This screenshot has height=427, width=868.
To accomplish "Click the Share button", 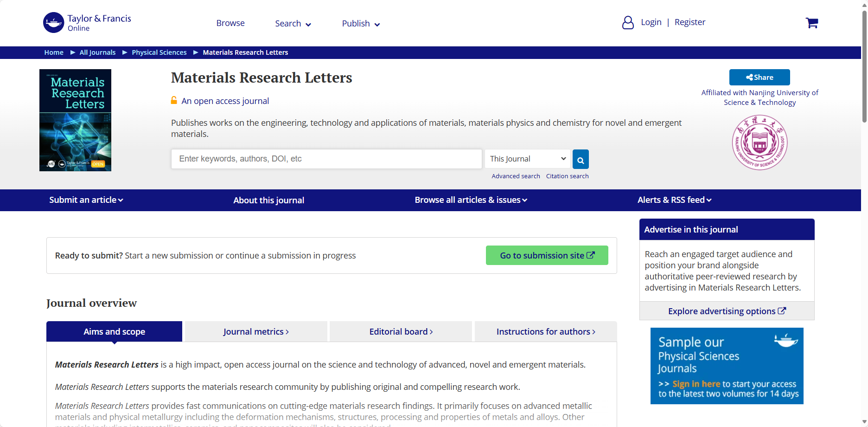I will tap(759, 78).
